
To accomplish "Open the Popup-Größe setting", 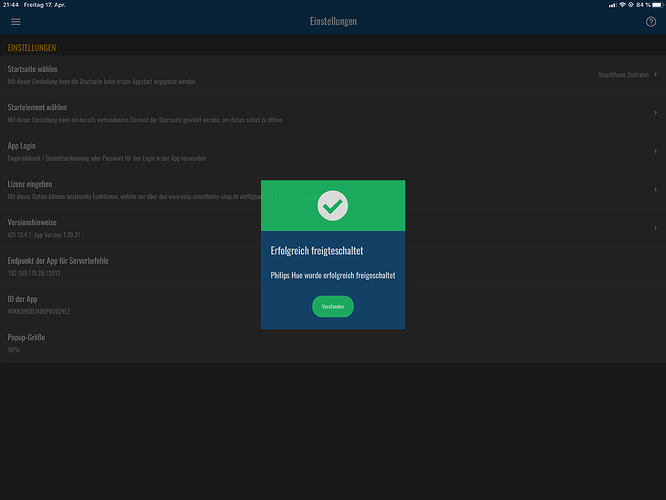I will point(26,338).
